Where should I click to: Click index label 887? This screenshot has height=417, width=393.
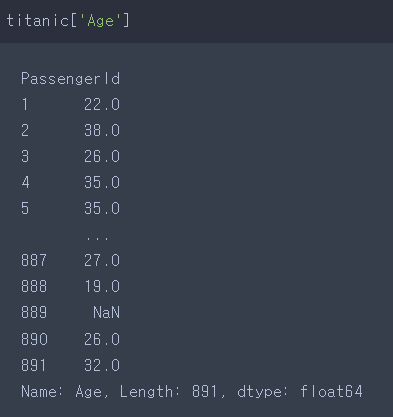pos(34,260)
